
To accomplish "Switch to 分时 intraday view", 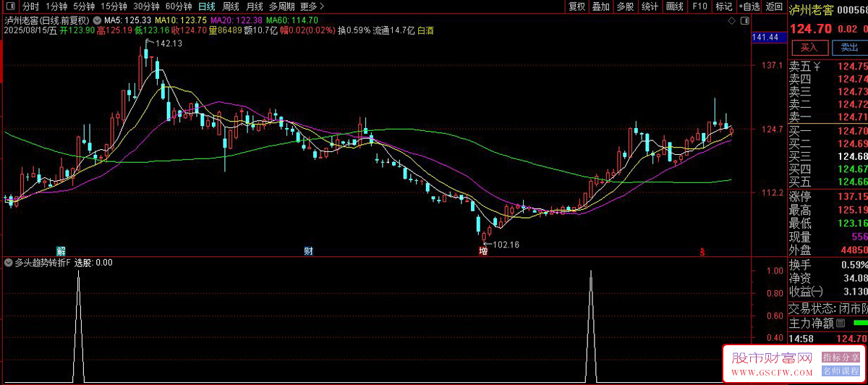I will 31,7.
